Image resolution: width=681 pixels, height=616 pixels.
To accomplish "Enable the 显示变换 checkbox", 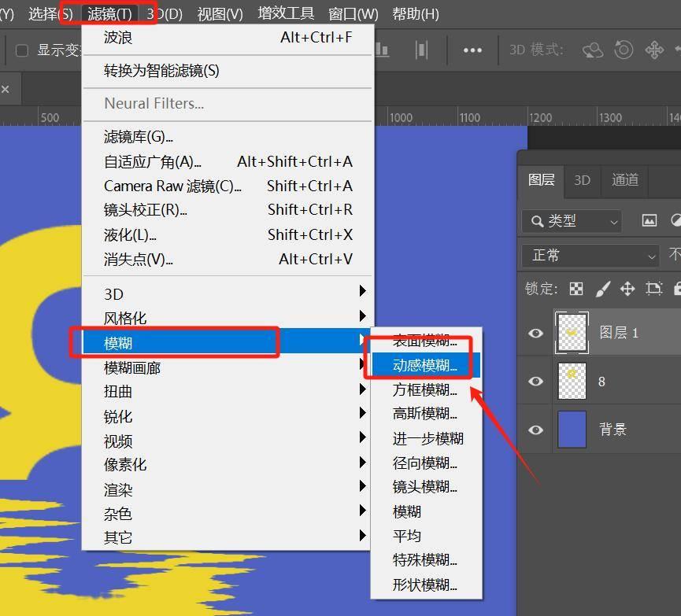I will [21, 50].
